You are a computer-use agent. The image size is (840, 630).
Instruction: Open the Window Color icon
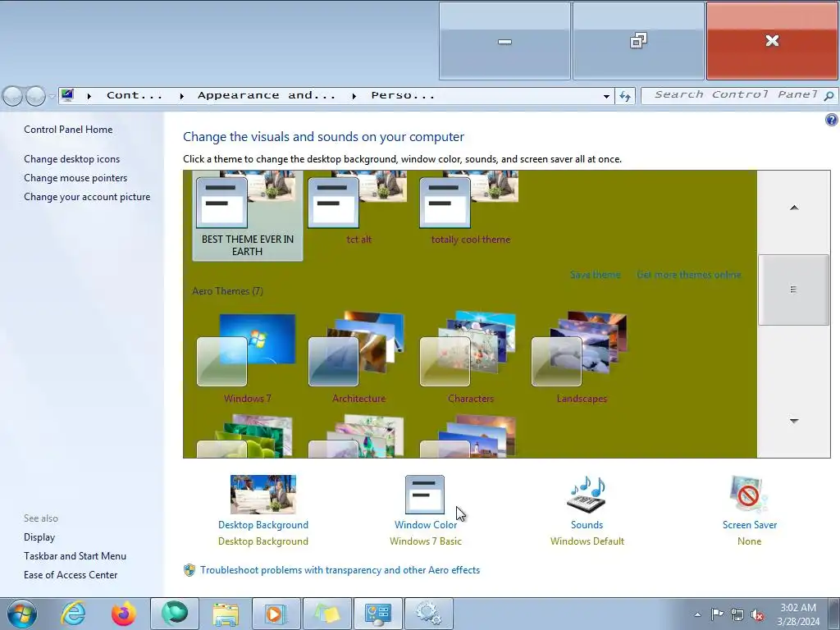pos(425,495)
